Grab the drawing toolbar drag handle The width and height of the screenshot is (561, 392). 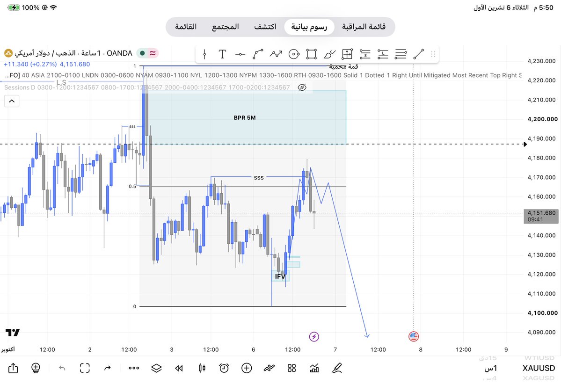[x=433, y=54]
